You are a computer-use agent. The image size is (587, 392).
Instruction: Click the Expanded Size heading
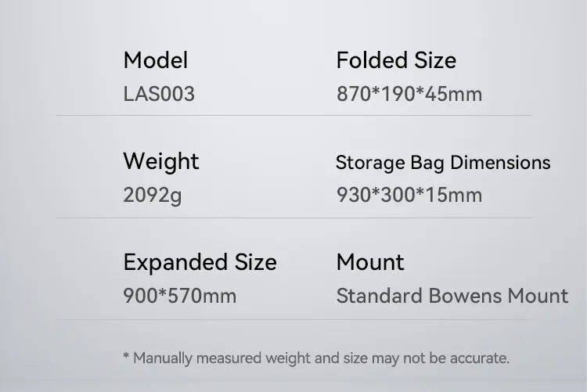(x=200, y=262)
